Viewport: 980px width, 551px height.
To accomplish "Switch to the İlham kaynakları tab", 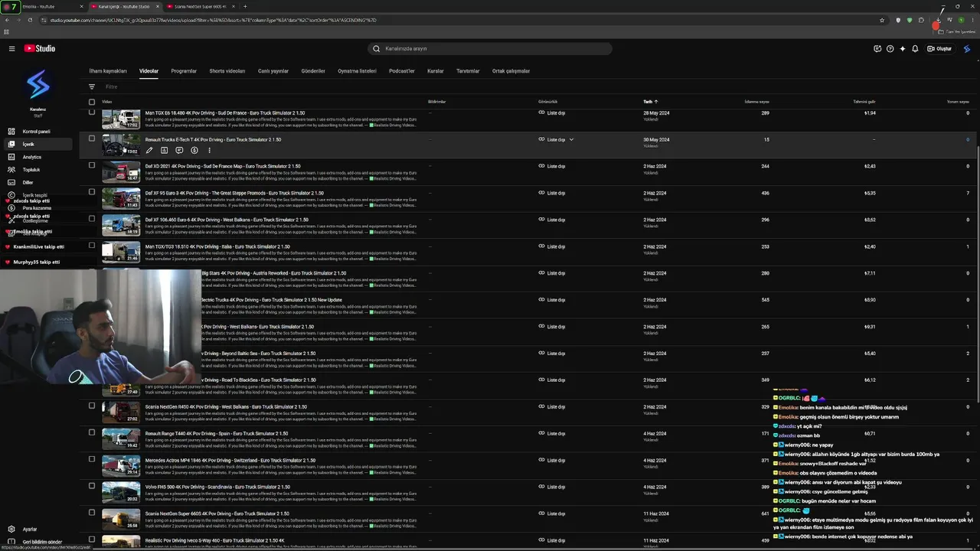I will pos(108,71).
